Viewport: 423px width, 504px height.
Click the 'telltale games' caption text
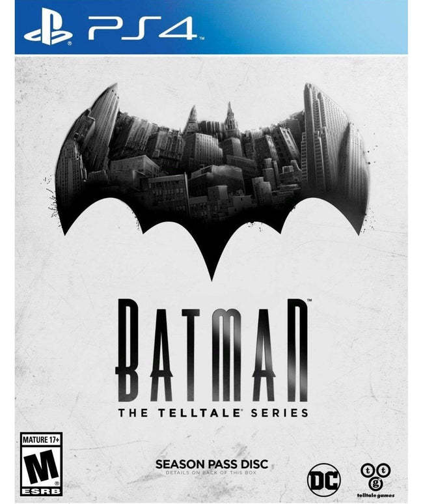point(375,496)
